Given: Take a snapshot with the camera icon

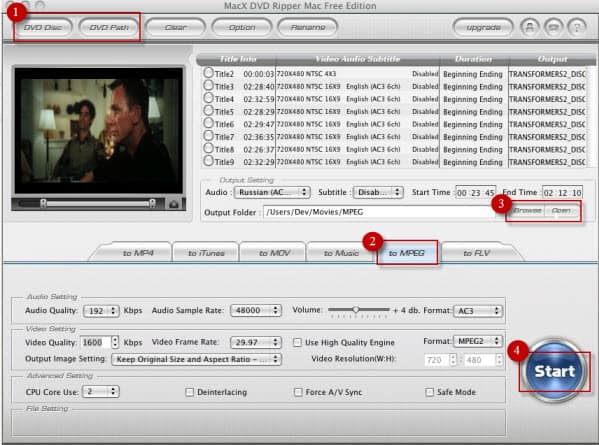Looking at the screenshot, I should click(x=174, y=204).
